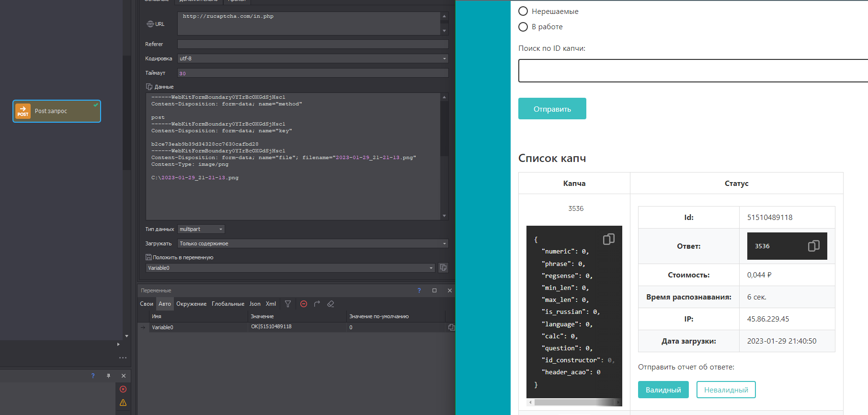The image size is (868, 415).
Task: Mark the captcha answer as Невалидный
Action: click(x=726, y=390)
